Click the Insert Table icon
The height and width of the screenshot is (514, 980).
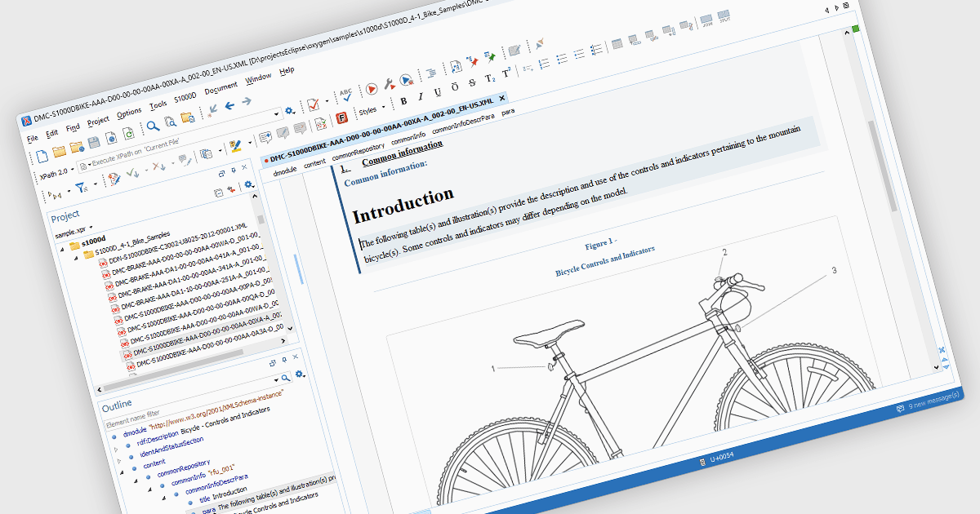click(x=618, y=42)
